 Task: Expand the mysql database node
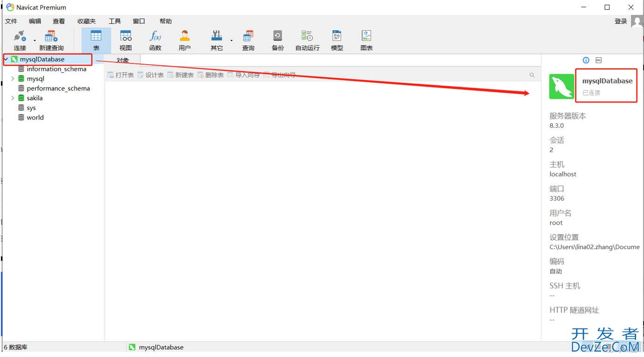13,79
